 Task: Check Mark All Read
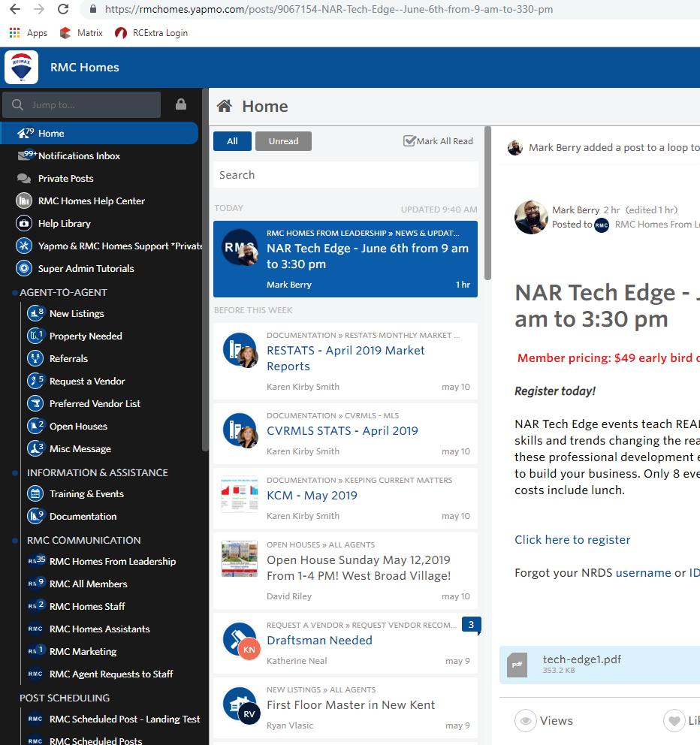[x=438, y=141]
